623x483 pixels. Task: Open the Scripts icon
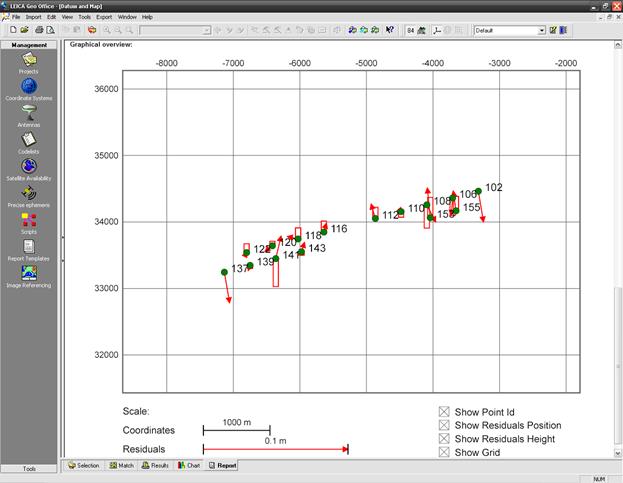click(29, 221)
